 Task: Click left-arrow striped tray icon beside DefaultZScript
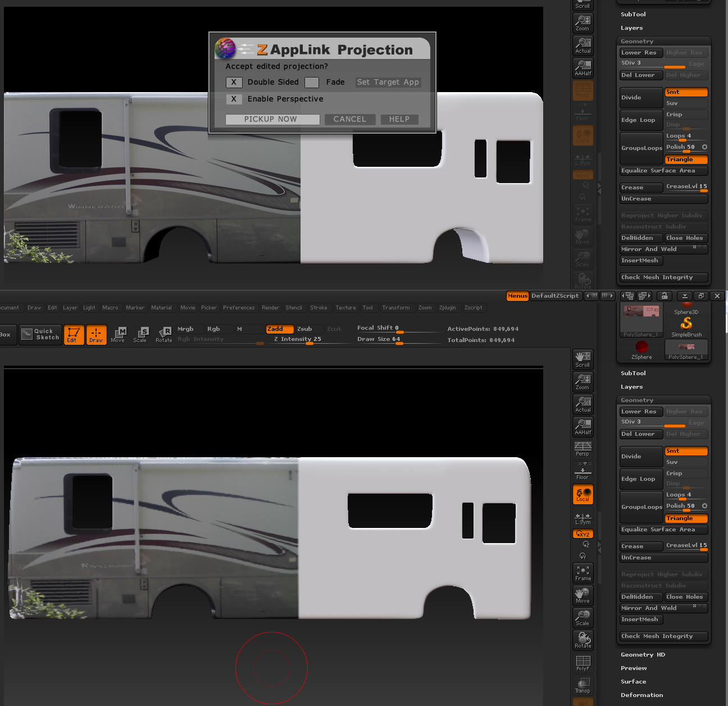point(591,295)
